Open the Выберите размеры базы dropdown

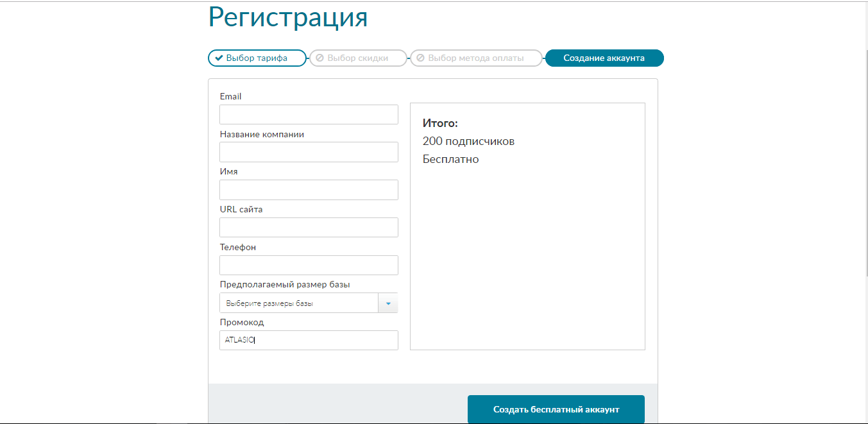click(x=299, y=303)
